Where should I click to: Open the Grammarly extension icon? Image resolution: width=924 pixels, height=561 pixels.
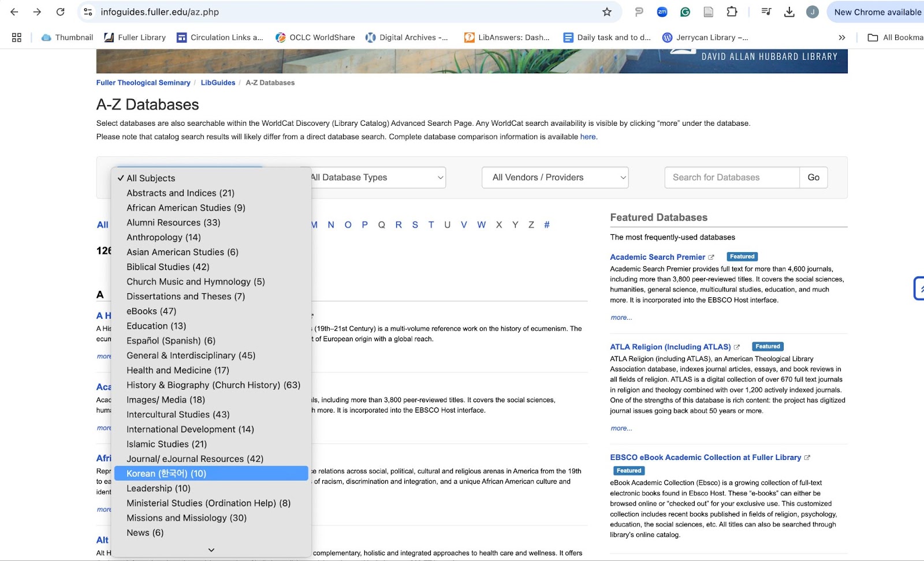click(685, 12)
